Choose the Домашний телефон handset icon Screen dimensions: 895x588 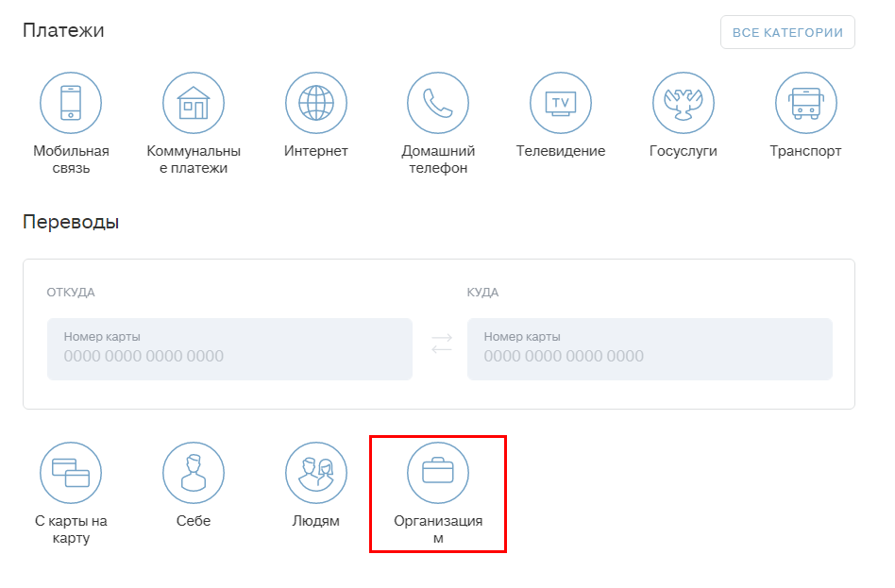pyautogui.click(x=438, y=103)
